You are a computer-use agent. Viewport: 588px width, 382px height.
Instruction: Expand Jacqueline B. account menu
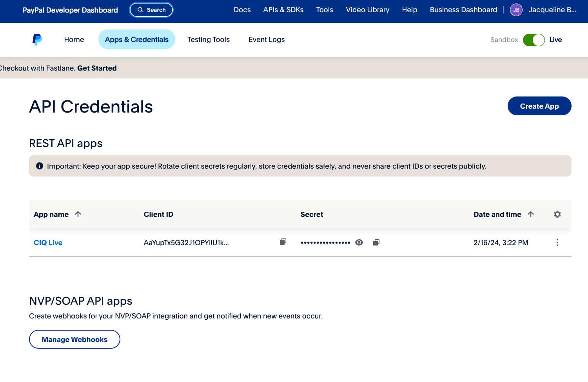pos(552,10)
